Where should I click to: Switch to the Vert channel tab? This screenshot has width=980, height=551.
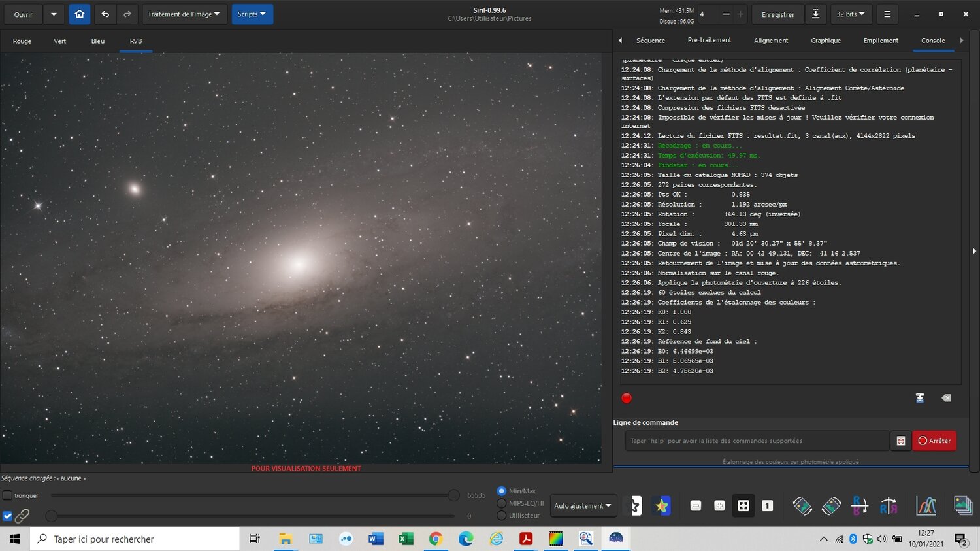coord(60,41)
